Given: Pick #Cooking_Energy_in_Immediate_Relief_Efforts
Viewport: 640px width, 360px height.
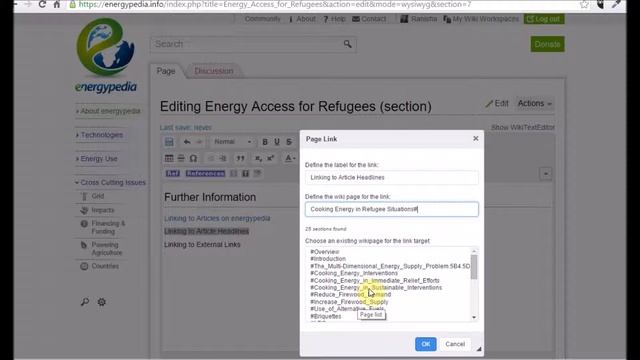Looking at the screenshot, I should tap(375, 280).
